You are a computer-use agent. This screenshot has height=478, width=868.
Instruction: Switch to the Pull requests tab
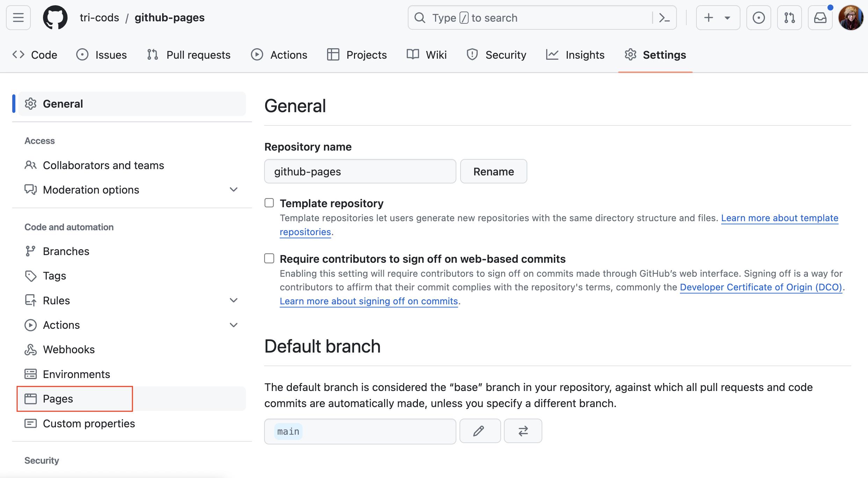tap(189, 55)
